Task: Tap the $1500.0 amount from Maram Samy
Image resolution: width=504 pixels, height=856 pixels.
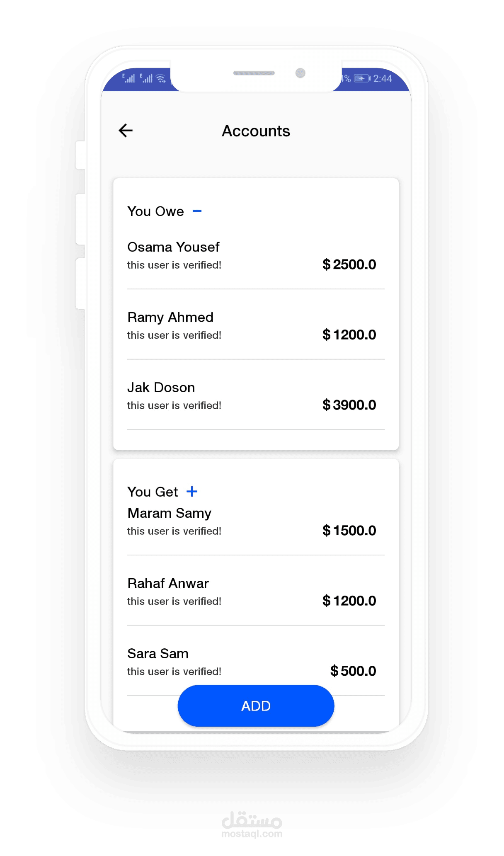Action: click(349, 531)
